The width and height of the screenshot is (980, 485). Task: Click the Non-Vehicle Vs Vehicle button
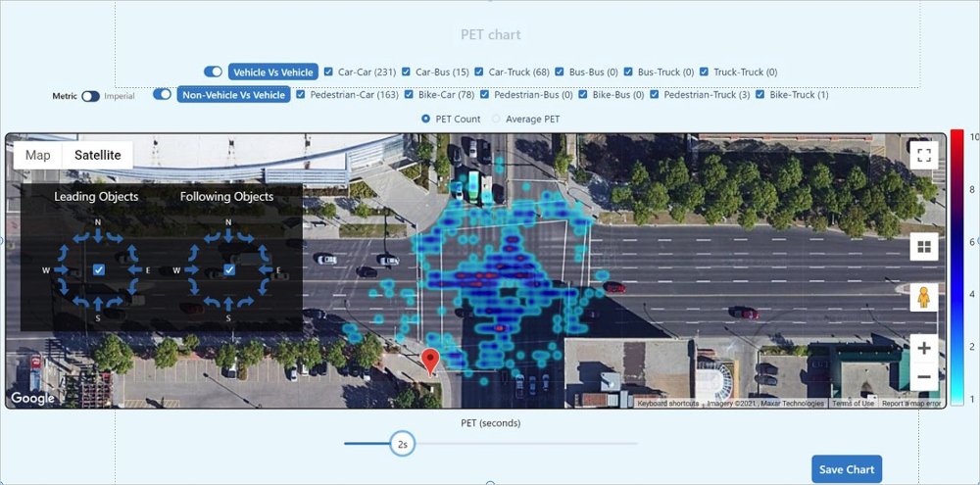pos(234,94)
